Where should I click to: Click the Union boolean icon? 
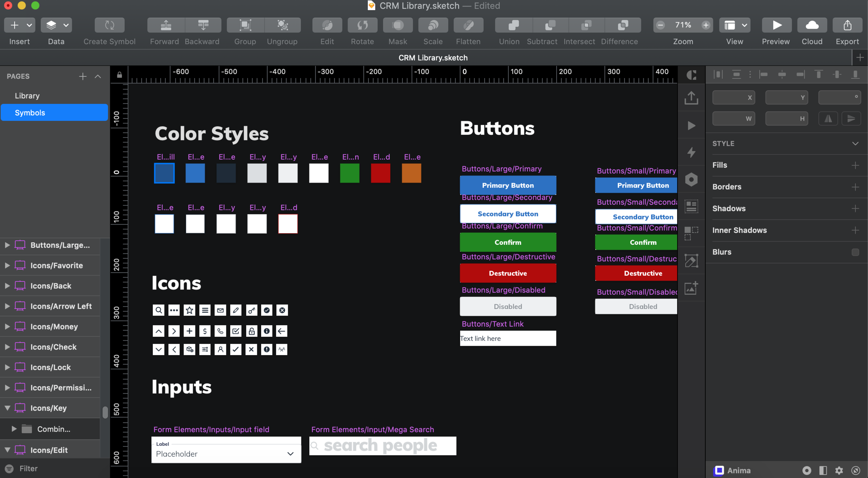click(513, 25)
